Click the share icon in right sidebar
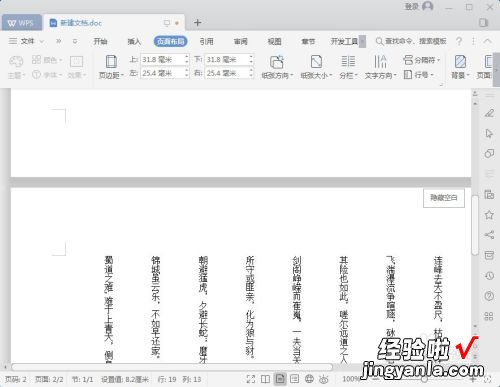 click(489, 235)
